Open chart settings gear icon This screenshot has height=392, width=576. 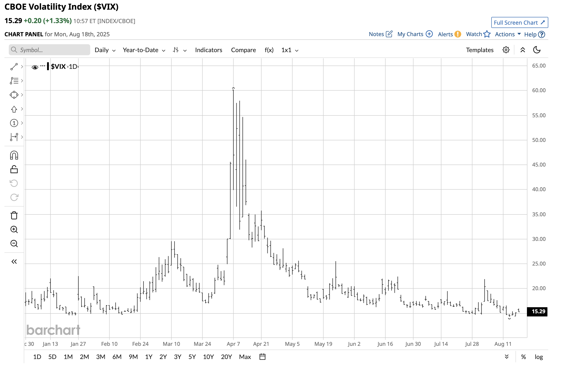tap(506, 50)
